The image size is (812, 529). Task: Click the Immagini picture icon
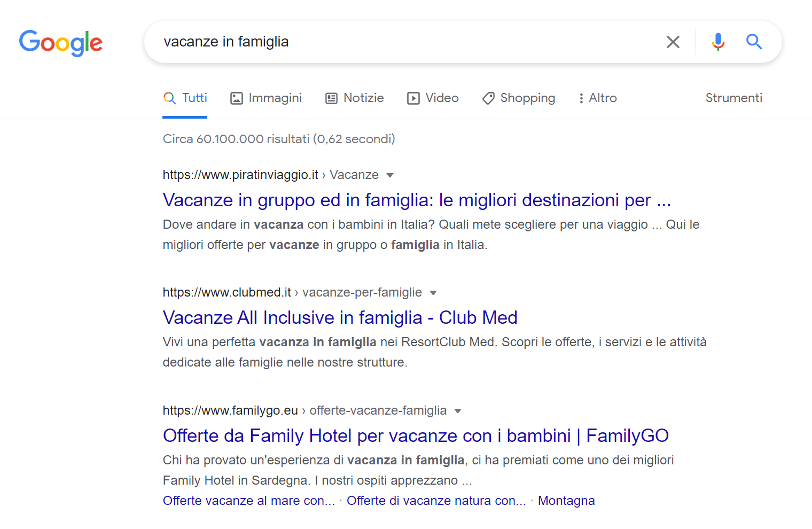click(237, 98)
